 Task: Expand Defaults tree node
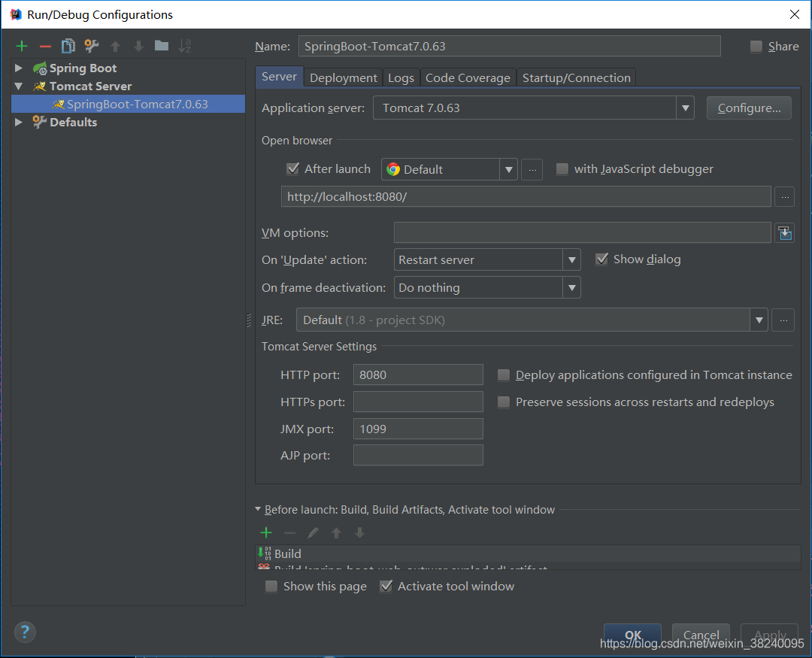[x=19, y=122]
